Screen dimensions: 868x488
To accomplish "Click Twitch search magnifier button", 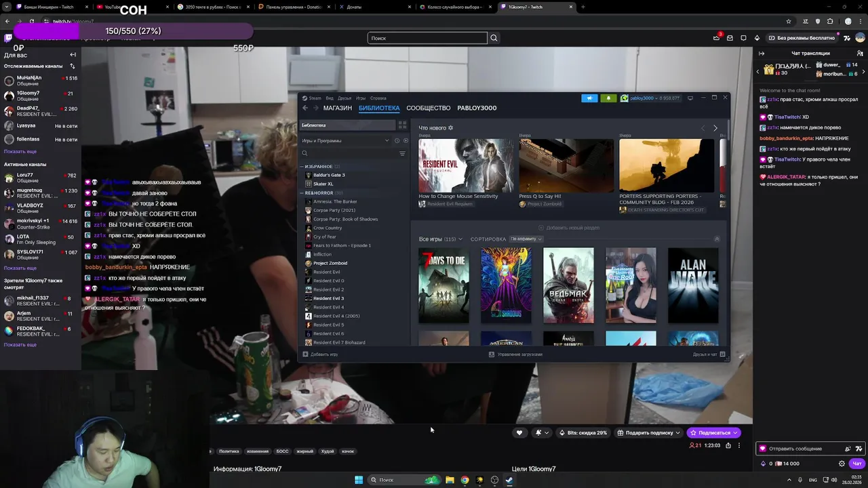I will [494, 38].
